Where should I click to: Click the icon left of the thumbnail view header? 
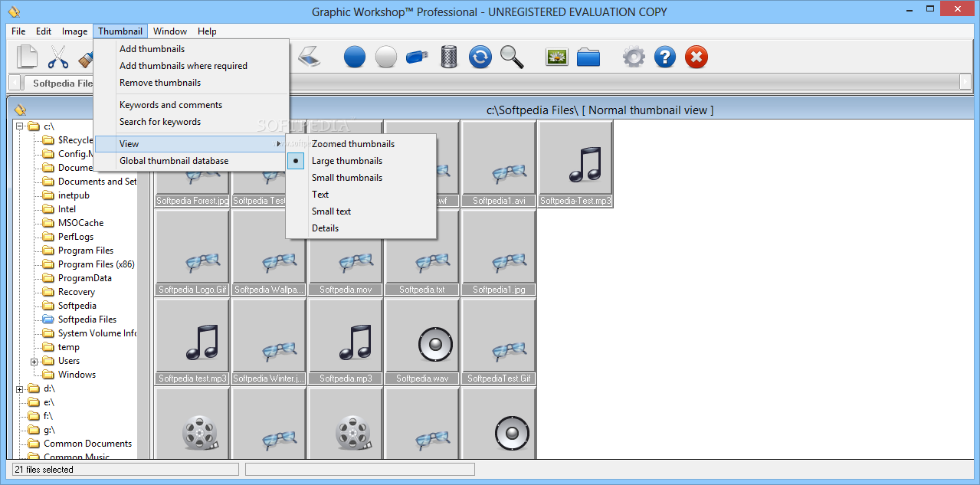pyautogui.click(x=20, y=110)
